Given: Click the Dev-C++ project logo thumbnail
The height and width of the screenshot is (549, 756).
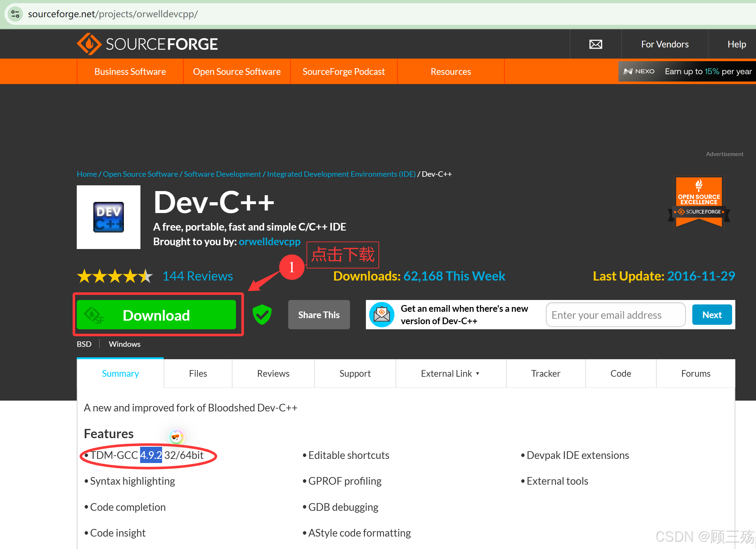Looking at the screenshot, I should coord(108,217).
